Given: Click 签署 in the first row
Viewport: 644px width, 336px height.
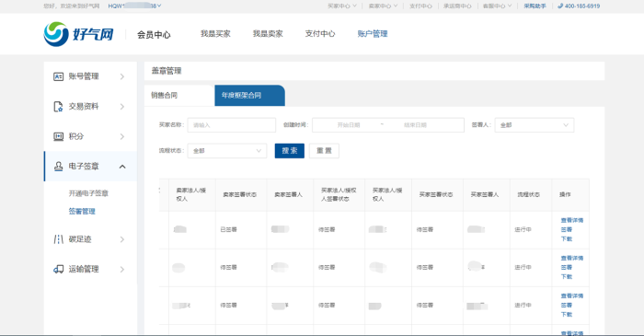Looking at the screenshot, I should (x=567, y=229).
